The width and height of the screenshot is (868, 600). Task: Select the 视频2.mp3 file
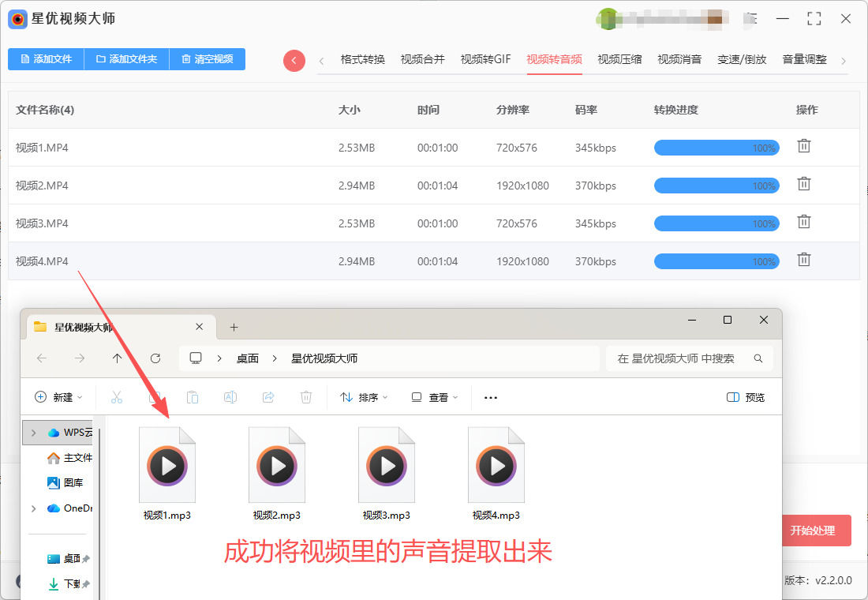pos(277,474)
